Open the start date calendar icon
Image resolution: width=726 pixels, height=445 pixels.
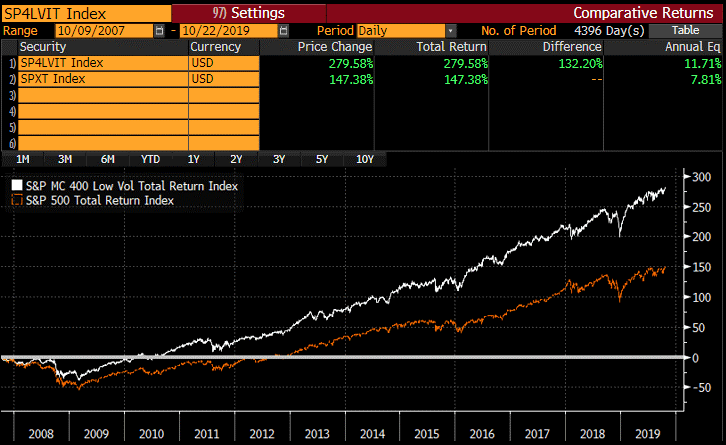(159, 31)
